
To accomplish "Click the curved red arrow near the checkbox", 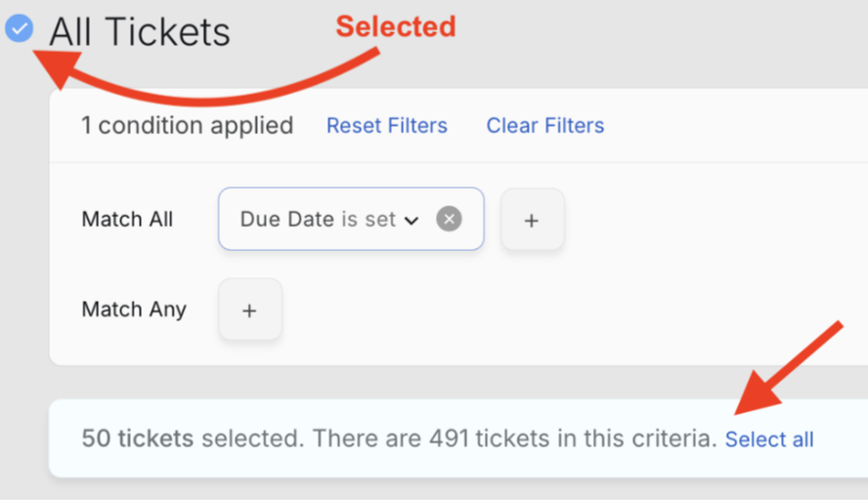I will [195, 93].
